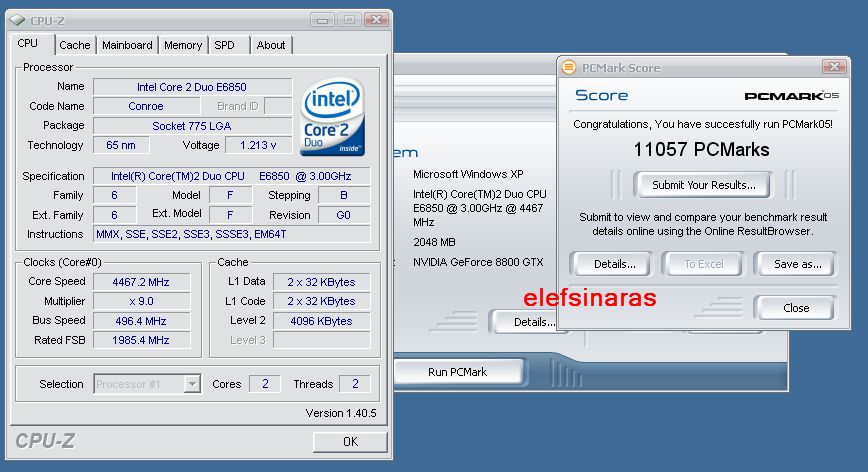Screen dimensions: 868x472
Task: Click Close button in PCMark Score
Action: pyautogui.click(x=796, y=308)
